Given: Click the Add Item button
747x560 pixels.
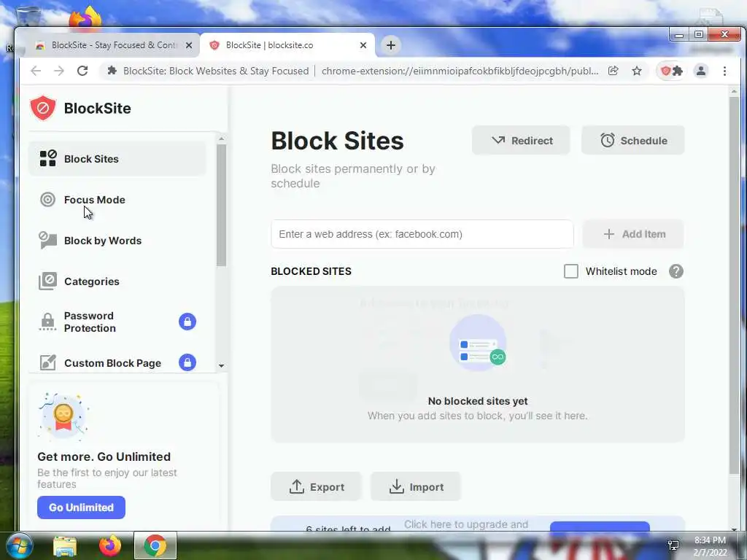Looking at the screenshot, I should [634, 234].
